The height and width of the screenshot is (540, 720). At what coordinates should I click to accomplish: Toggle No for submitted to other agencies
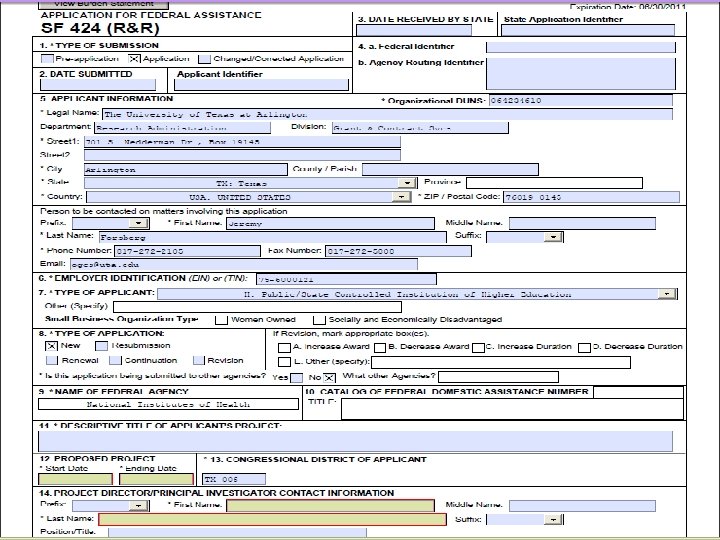pos(329,378)
